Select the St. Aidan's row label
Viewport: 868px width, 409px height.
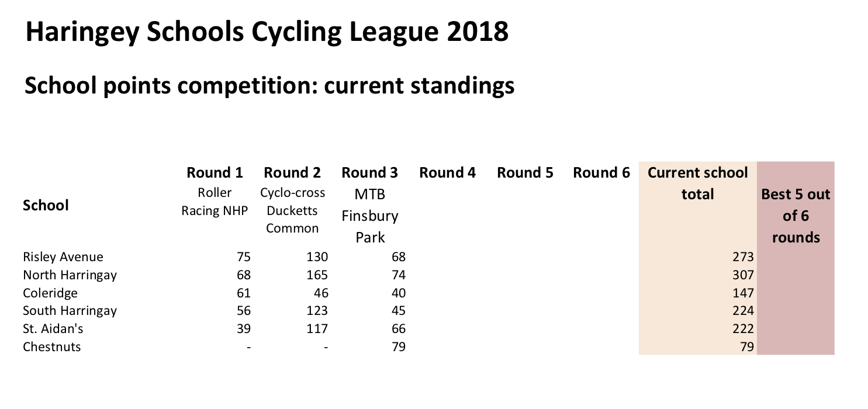click(56, 330)
